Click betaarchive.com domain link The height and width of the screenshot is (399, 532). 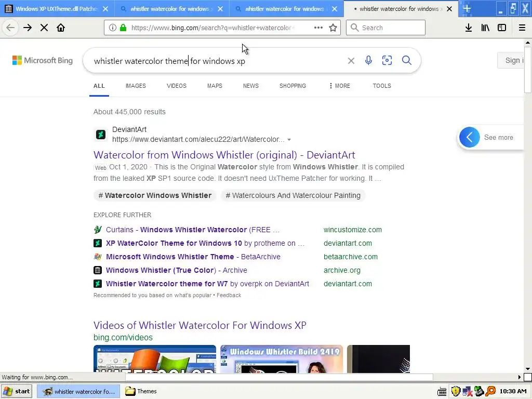click(351, 257)
